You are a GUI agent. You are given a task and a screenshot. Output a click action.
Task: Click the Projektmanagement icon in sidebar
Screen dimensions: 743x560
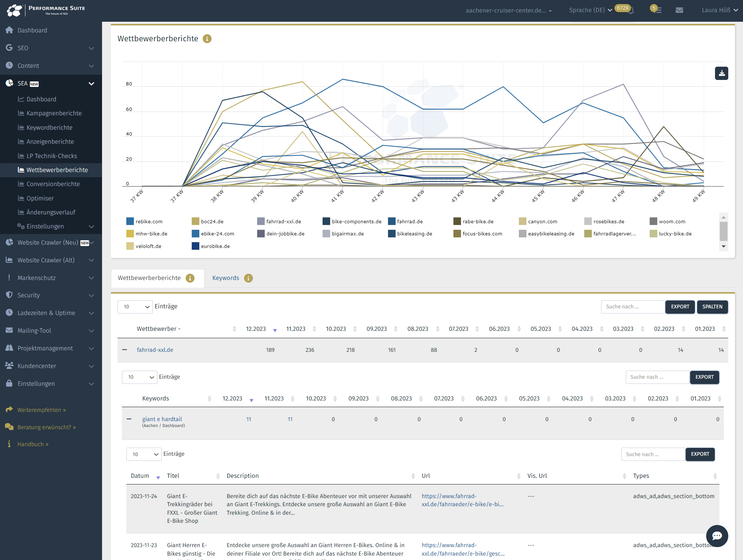(x=10, y=348)
